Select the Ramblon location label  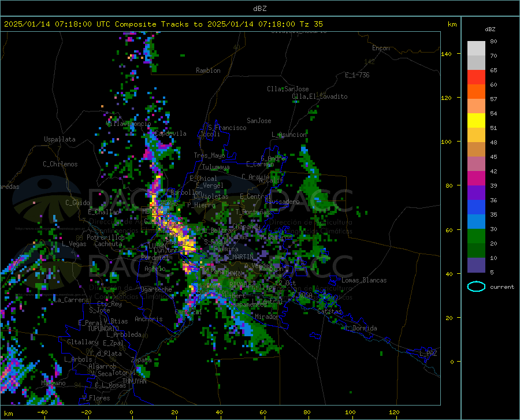[208, 70]
